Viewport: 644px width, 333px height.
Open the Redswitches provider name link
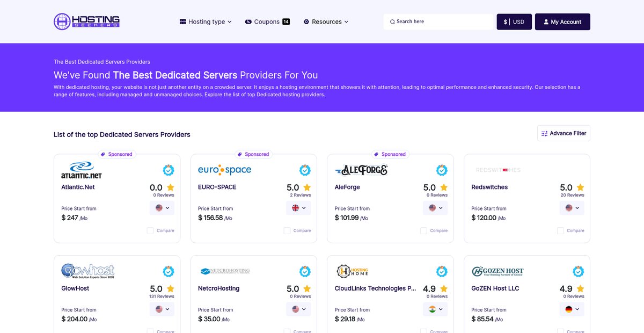(489, 187)
